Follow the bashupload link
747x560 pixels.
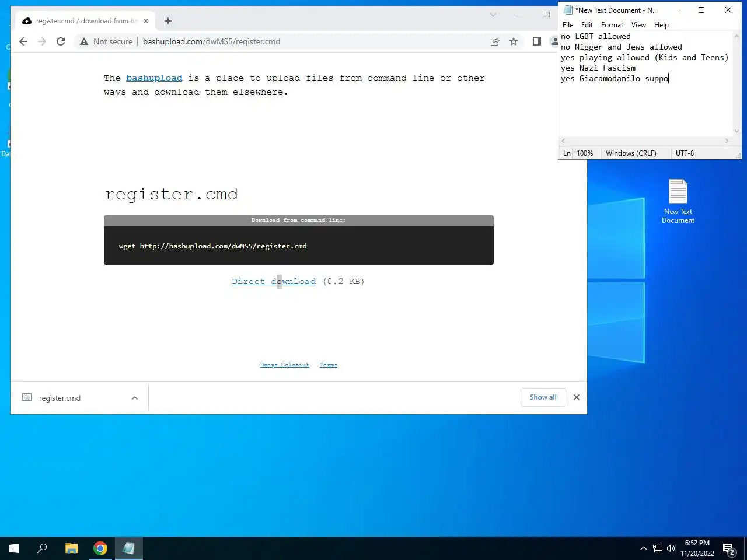point(154,78)
